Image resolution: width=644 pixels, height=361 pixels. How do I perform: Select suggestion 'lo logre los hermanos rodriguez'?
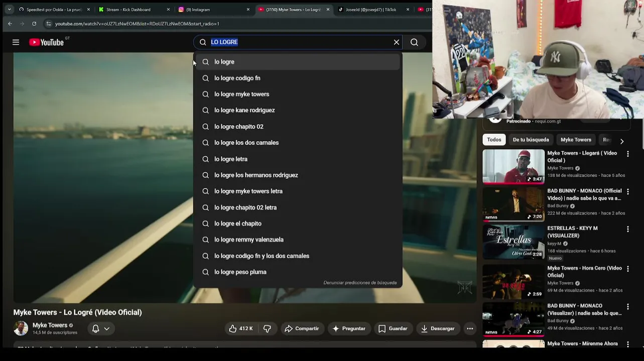coord(298,175)
